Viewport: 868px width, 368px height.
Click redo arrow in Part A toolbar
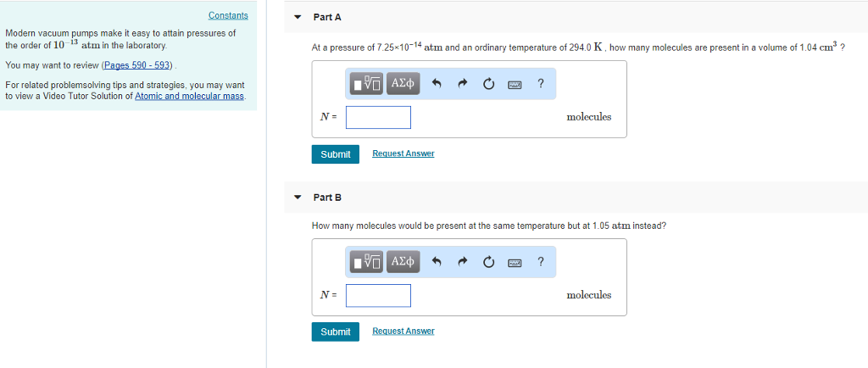tap(463, 84)
